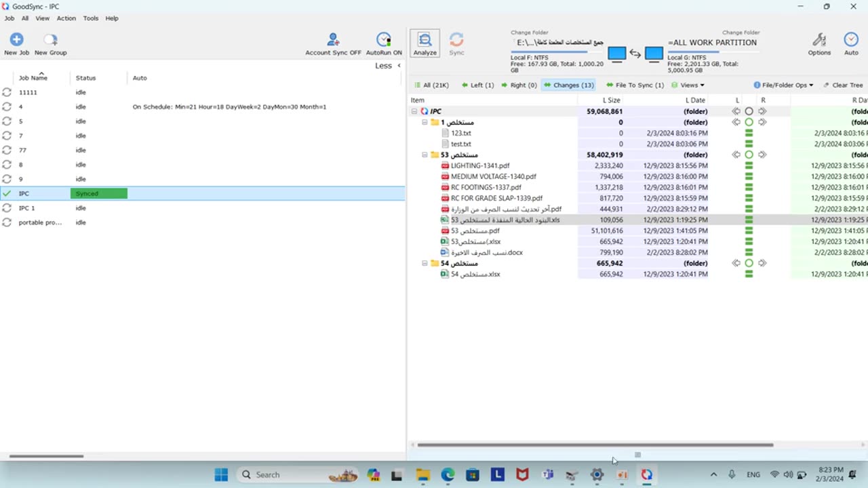This screenshot has height=488, width=868.
Task: Click Excel icon of مستخلص 54.xlsx
Action: click(445, 274)
